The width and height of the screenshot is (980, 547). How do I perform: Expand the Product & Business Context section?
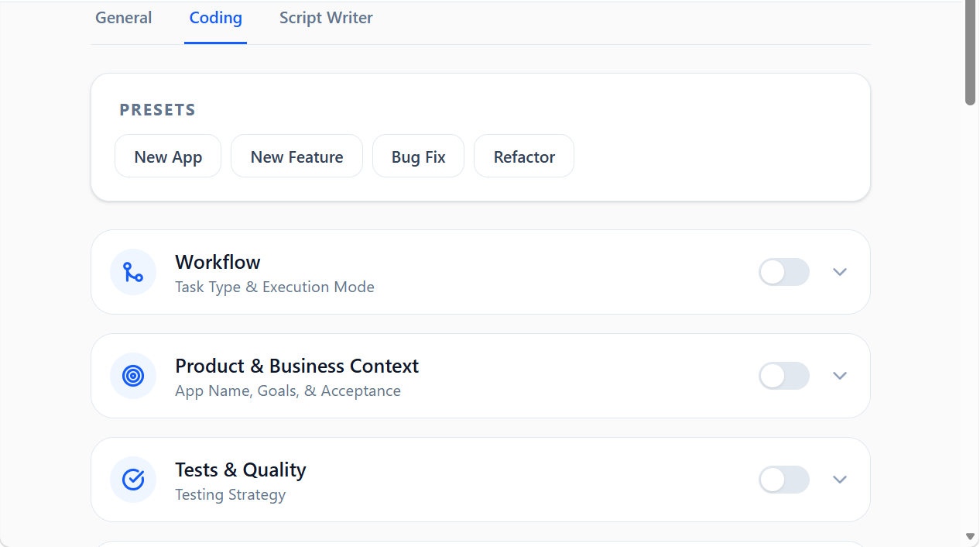840,376
